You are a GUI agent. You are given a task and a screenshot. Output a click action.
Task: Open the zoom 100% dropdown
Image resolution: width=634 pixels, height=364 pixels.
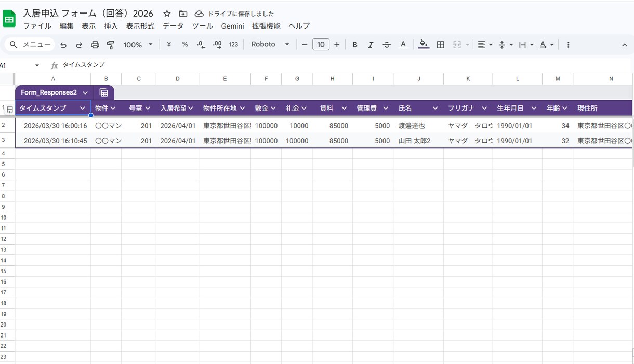(138, 45)
